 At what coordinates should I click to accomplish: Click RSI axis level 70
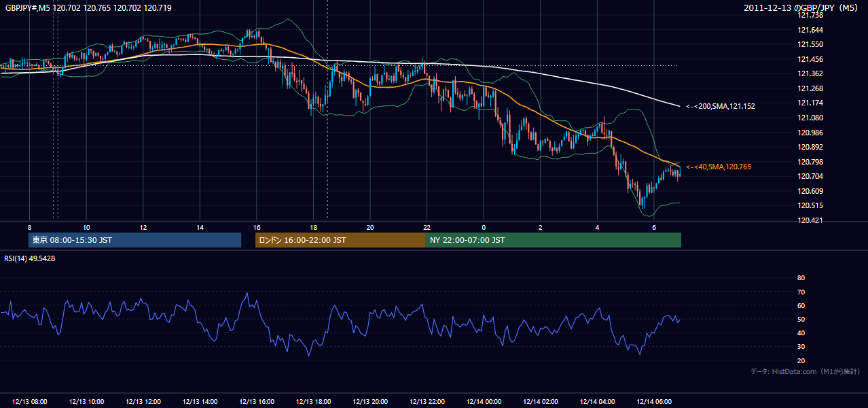pos(801,292)
